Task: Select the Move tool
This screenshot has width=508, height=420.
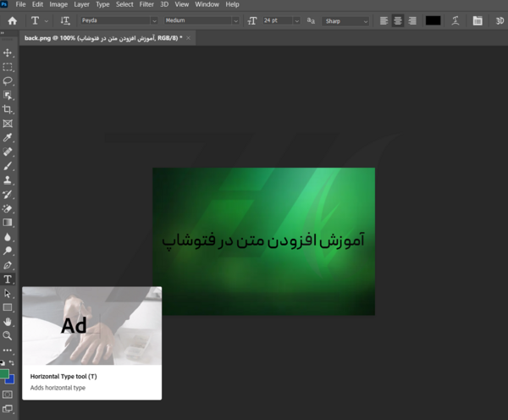Action: click(x=8, y=52)
